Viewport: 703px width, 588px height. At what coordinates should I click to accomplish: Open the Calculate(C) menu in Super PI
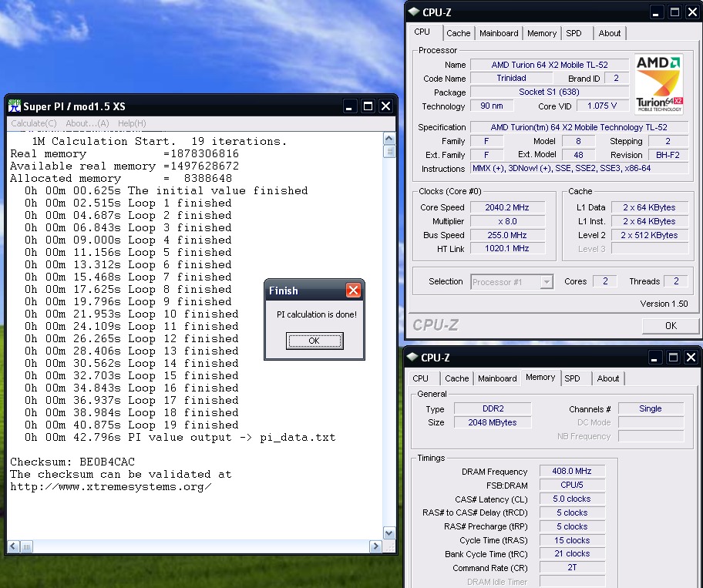(34, 123)
